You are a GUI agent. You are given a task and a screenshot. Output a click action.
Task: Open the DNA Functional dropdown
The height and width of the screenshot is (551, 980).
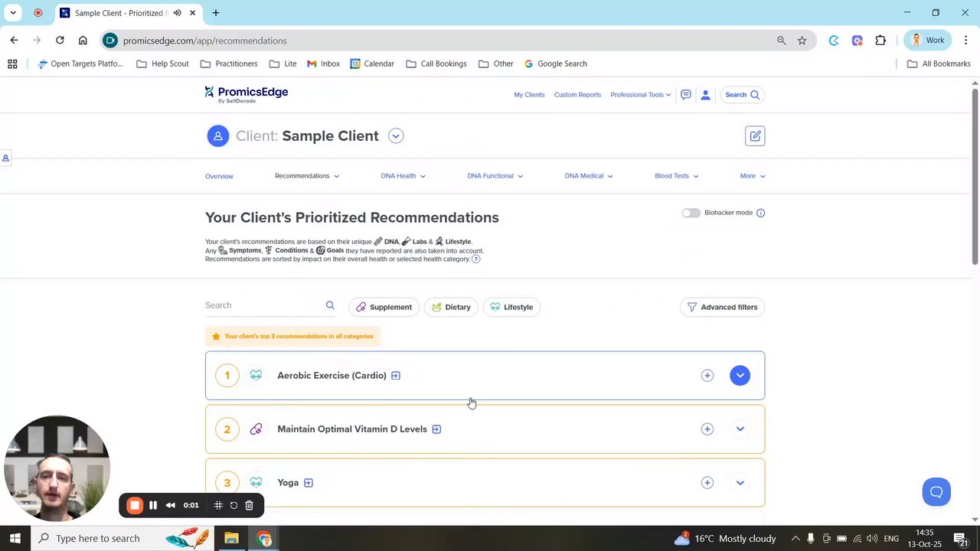(495, 176)
